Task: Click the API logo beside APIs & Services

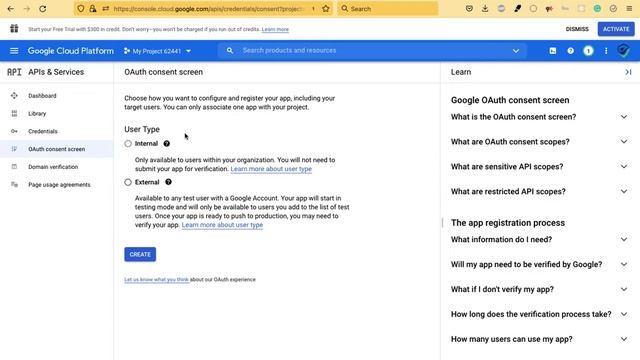Action: (14, 72)
